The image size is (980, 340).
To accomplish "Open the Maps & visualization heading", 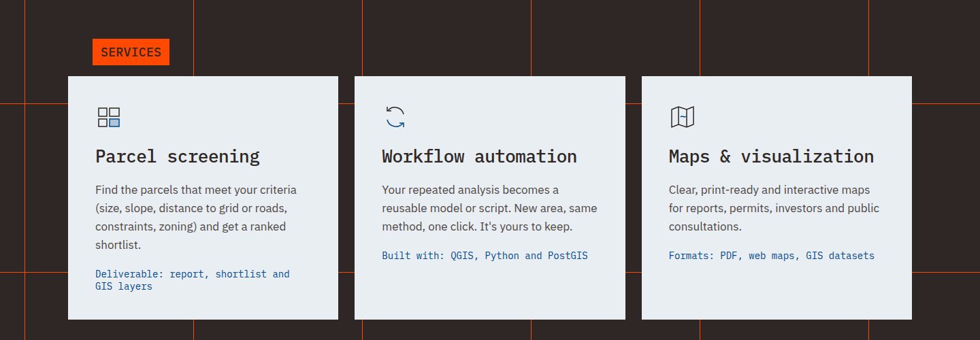I will (x=771, y=156).
